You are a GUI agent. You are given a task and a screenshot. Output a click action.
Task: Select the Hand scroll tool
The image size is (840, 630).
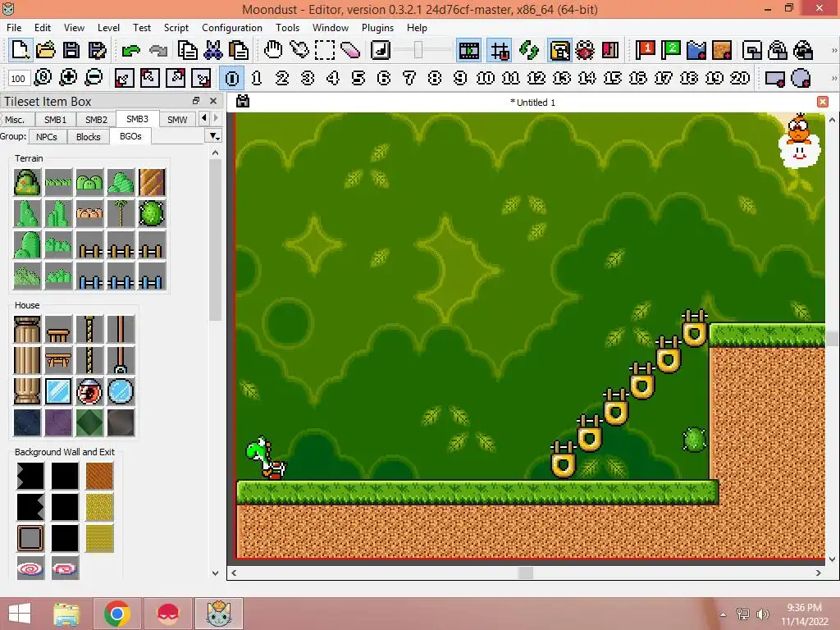coord(273,50)
